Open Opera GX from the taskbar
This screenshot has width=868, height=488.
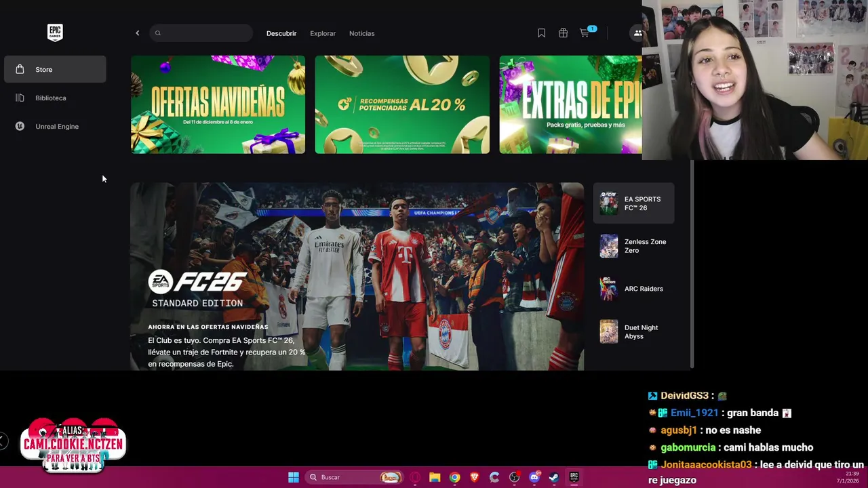coord(415,477)
